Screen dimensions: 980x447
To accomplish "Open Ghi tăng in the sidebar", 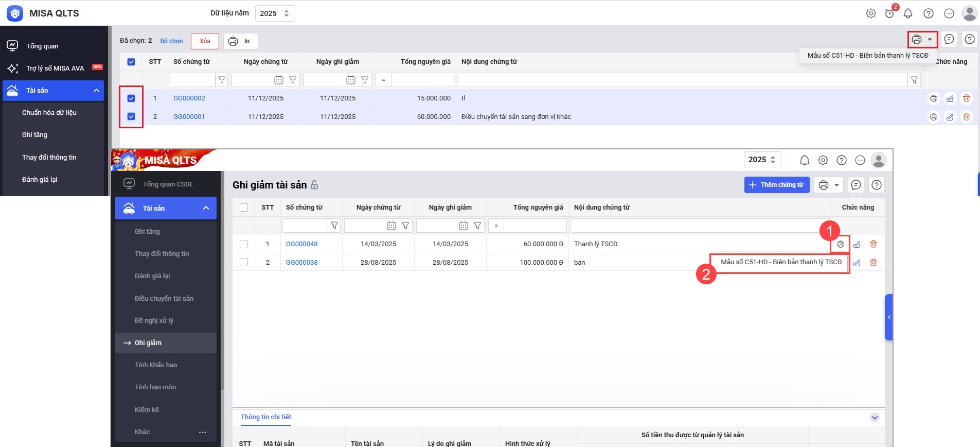I will 34,135.
